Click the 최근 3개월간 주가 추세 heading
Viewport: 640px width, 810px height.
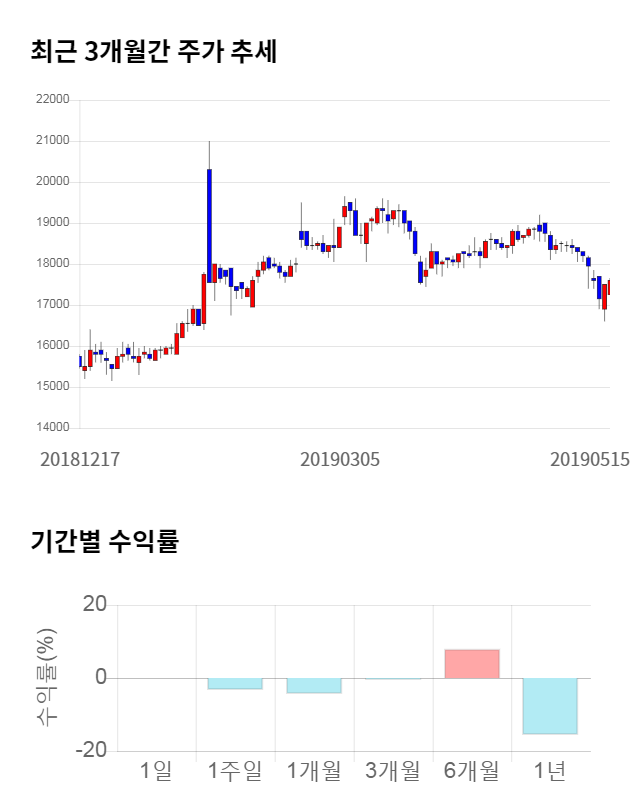click(x=154, y=51)
